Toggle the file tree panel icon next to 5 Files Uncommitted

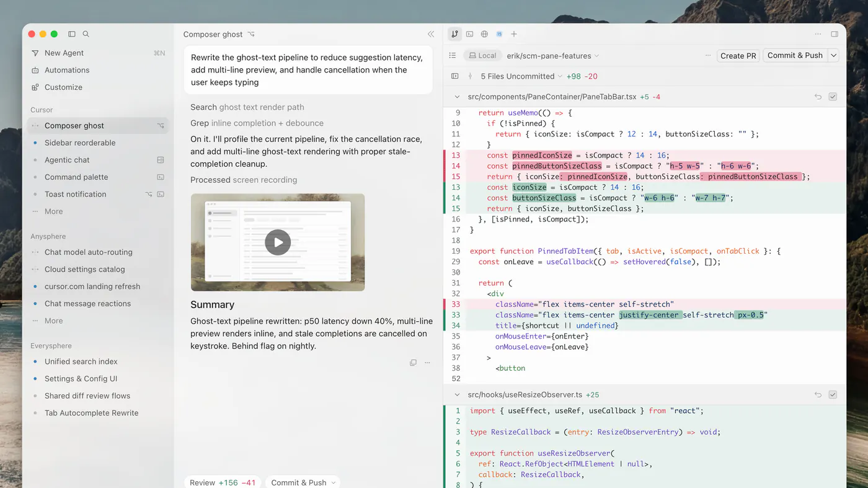point(455,76)
